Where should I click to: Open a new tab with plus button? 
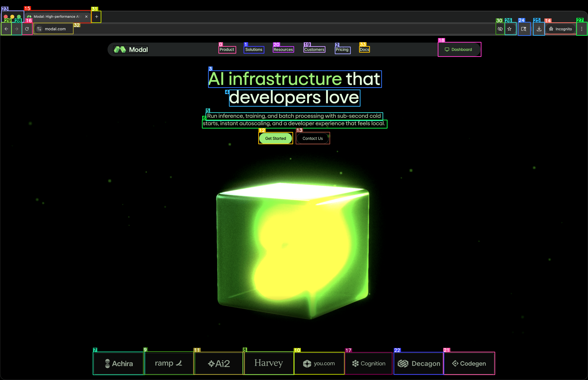[x=97, y=17]
